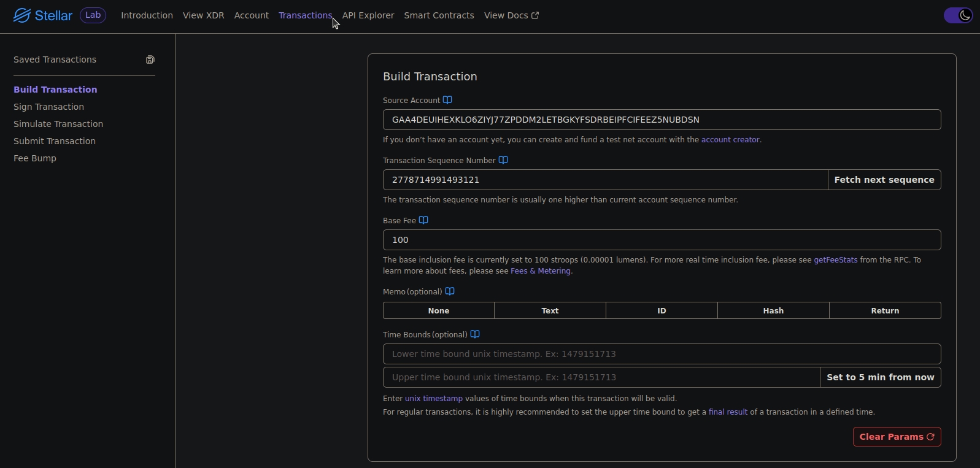
Task: Focus the lower time bound input
Action: coord(662,354)
